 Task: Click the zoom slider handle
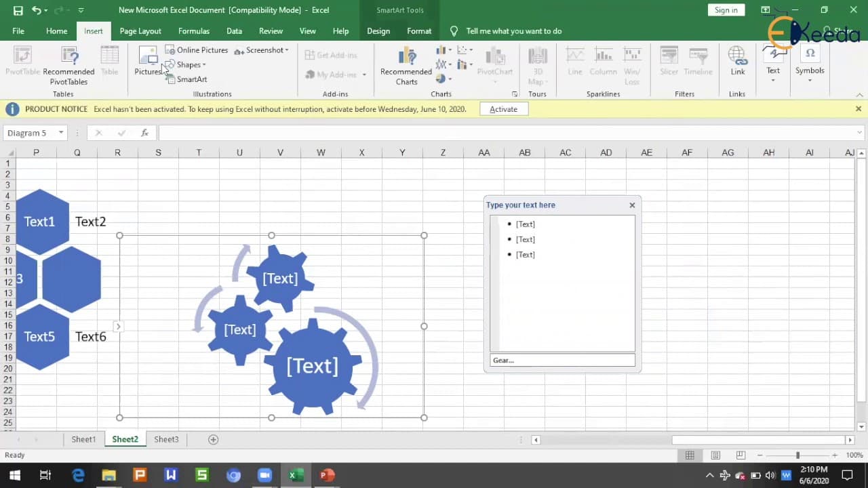797,455
